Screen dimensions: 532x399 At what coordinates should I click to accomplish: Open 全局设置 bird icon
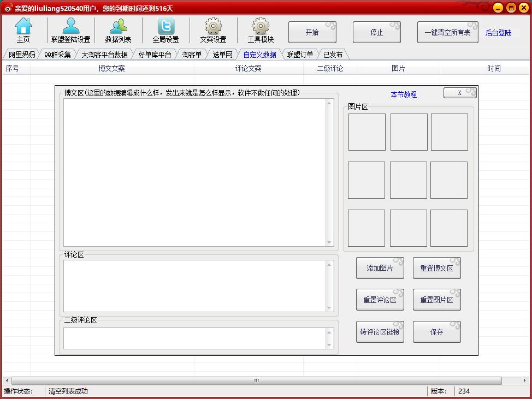(166, 26)
